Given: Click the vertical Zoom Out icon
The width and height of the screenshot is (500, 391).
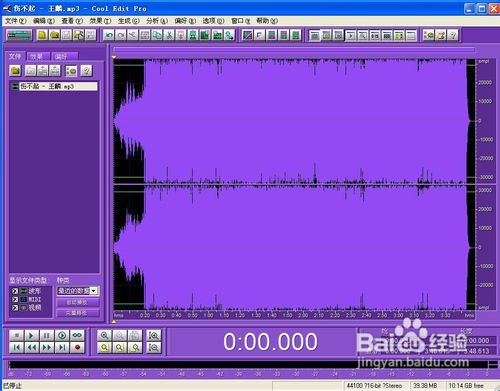Looking at the screenshot, I should click(154, 348).
